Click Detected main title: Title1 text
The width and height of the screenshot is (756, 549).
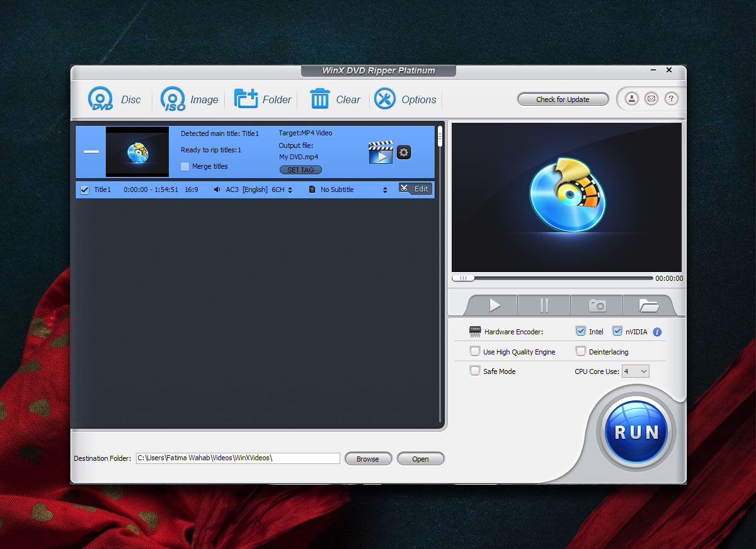pos(220,133)
